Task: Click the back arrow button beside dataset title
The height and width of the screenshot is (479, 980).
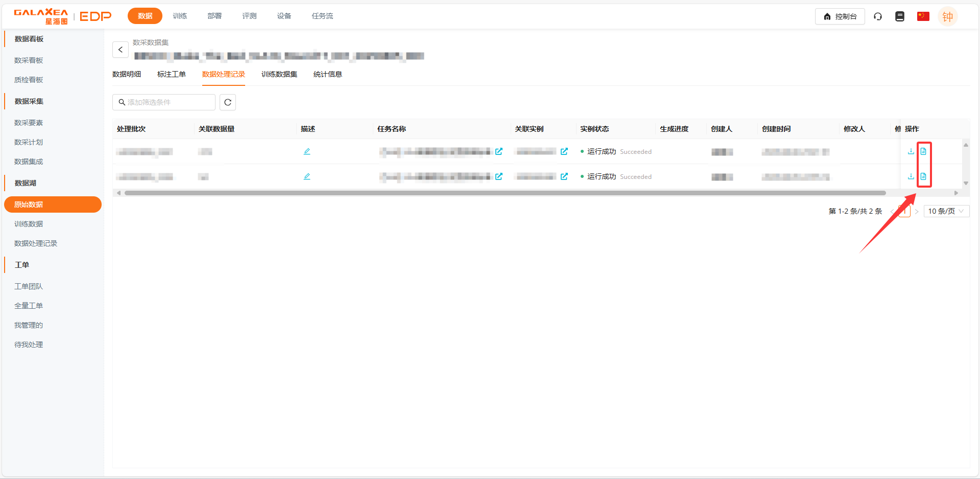Action: pos(120,50)
